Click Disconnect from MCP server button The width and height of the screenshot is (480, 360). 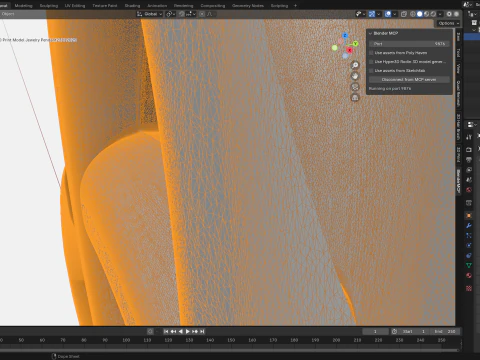click(x=409, y=80)
